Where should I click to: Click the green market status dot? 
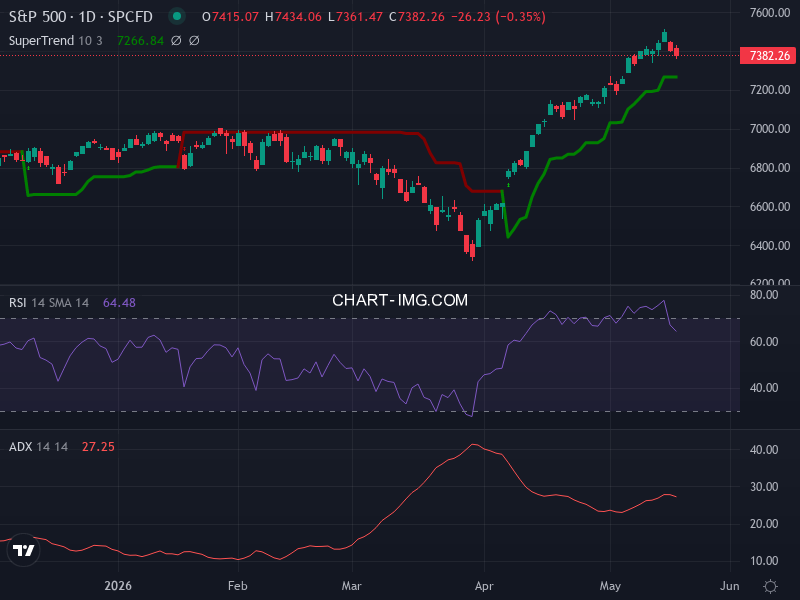click(177, 16)
